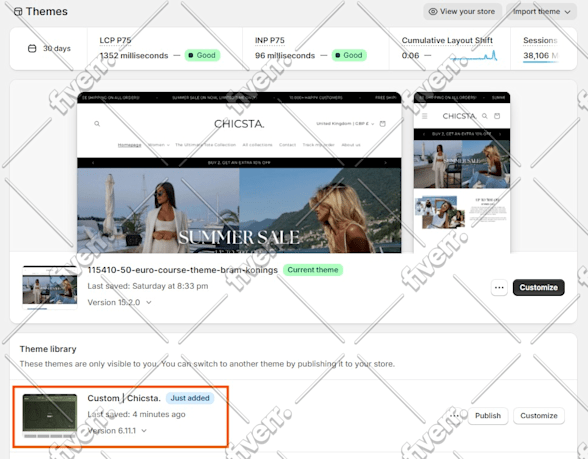Open the Sessions metric
Screen dimensions: 588x459
pyautogui.click(x=540, y=40)
